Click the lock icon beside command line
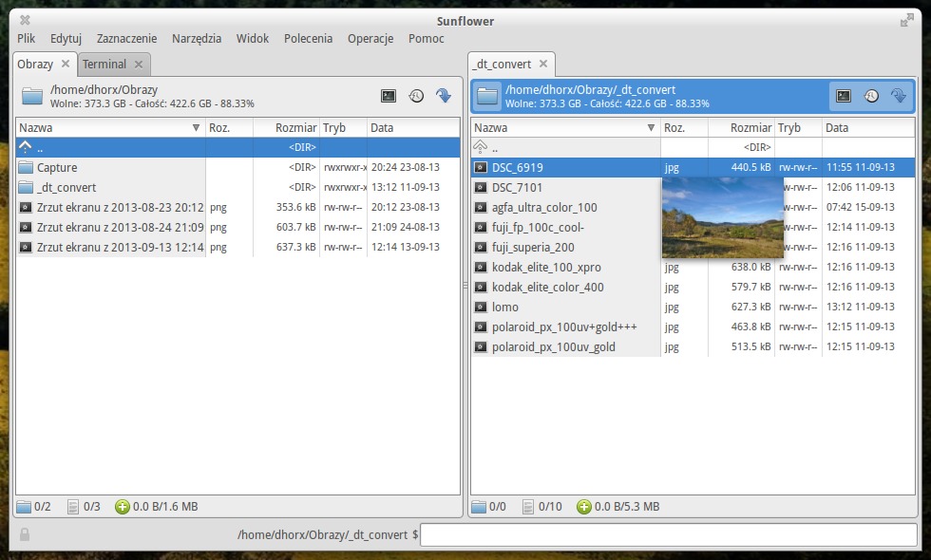Image resolution: width=931 pixels, height=560 pixels. (x=25, y=534)
